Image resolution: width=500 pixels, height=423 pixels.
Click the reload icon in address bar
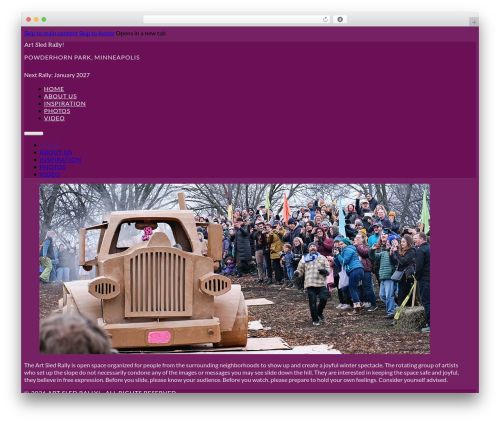click(x=325, y=20)
